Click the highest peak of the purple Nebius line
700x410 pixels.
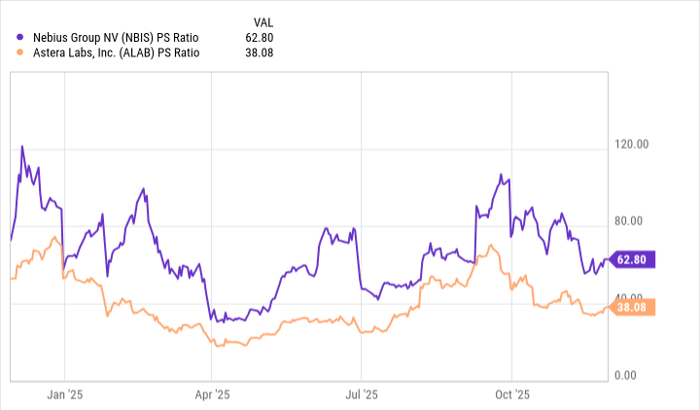coord(22,147)
